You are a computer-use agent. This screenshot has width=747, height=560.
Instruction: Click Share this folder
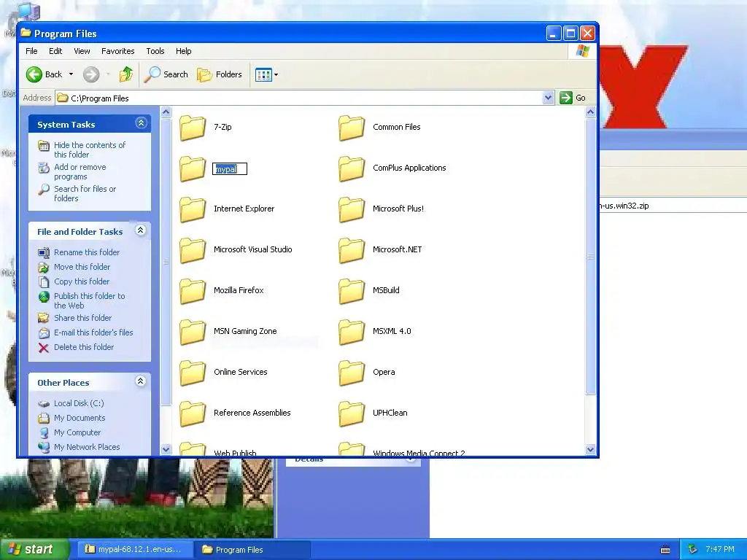point(82,318)
